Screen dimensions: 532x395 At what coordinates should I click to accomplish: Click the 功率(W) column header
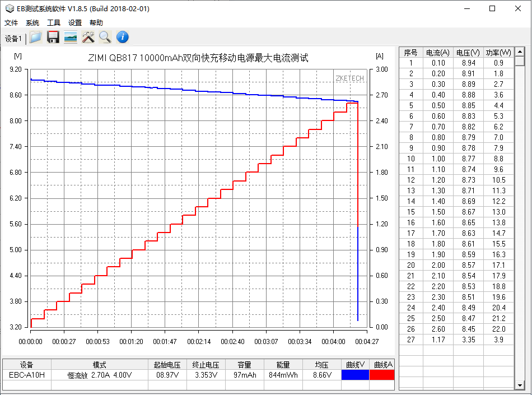(498, 53)
